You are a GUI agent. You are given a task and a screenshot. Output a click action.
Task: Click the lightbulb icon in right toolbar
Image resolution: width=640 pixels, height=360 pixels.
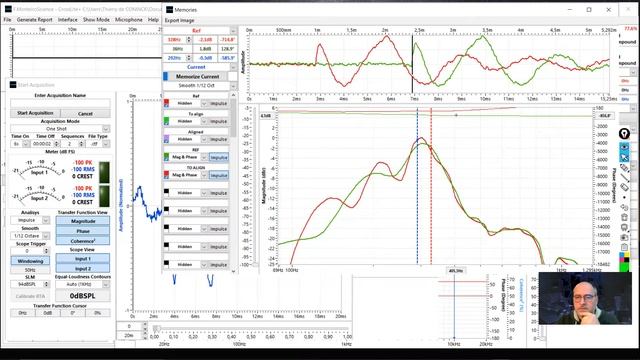tap(624, 133)
